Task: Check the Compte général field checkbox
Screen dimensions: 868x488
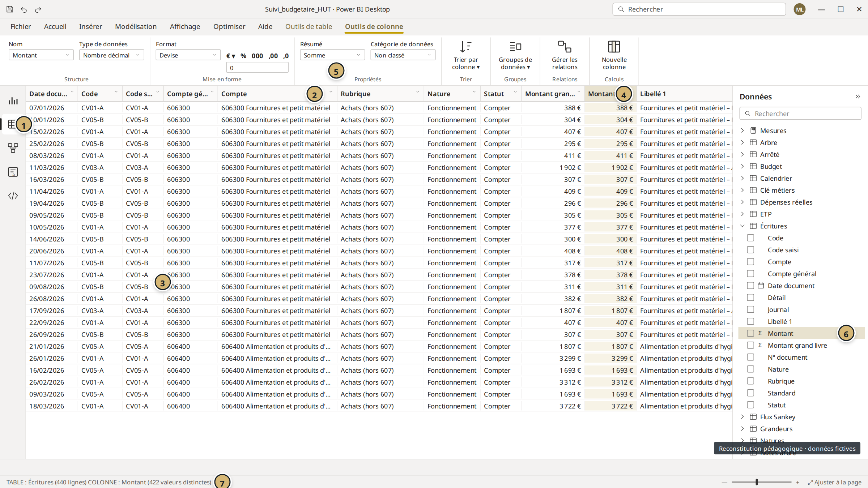Action: [750, 274]
